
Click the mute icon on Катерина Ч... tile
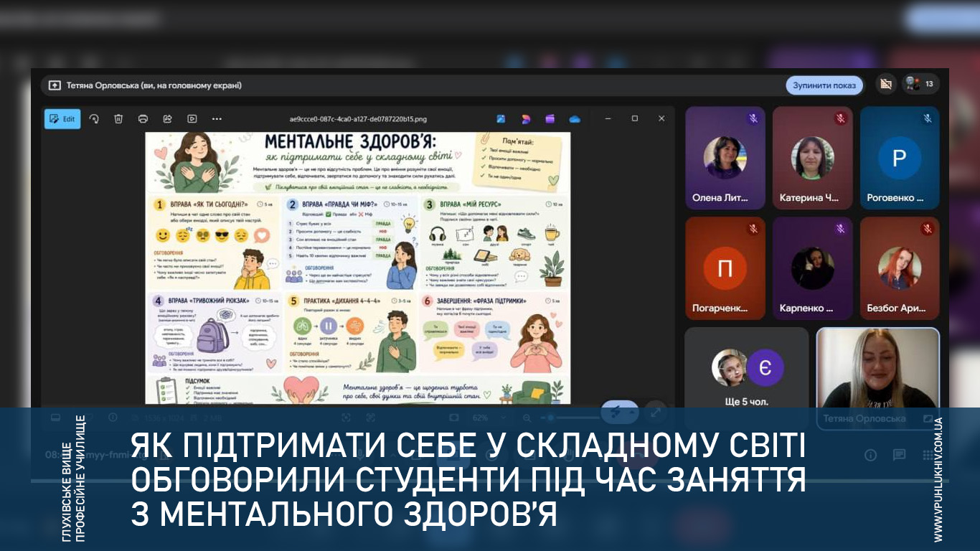(841, 118)
